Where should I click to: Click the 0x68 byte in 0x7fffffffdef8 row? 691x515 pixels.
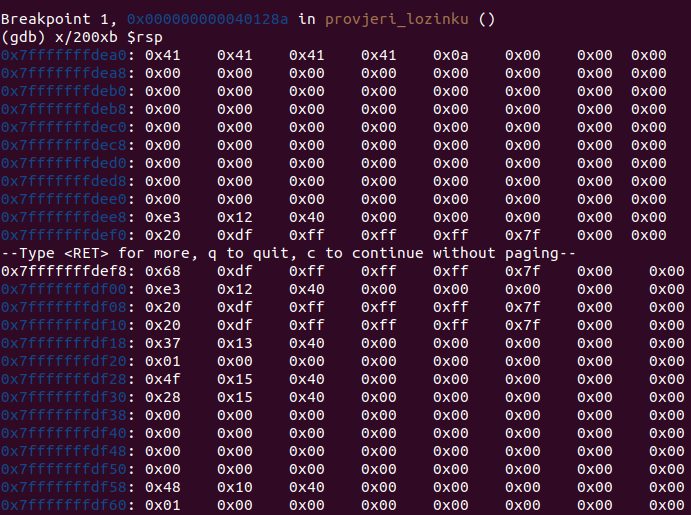point(162,271)
